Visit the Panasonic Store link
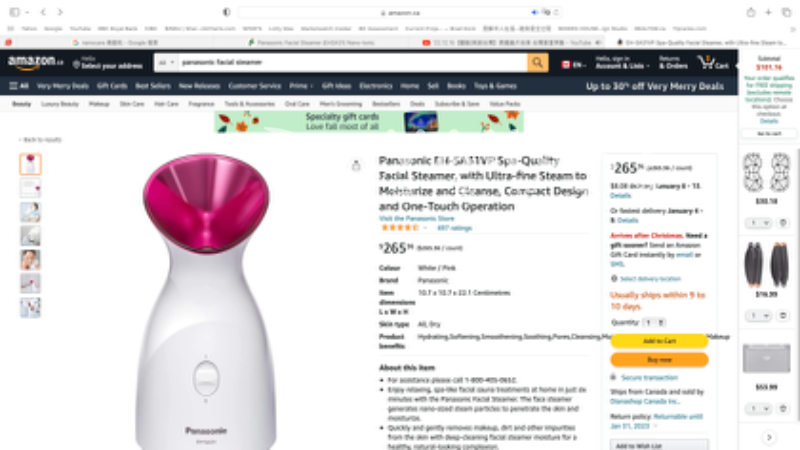This screenshot has width=800, height=450. (416, 218)
